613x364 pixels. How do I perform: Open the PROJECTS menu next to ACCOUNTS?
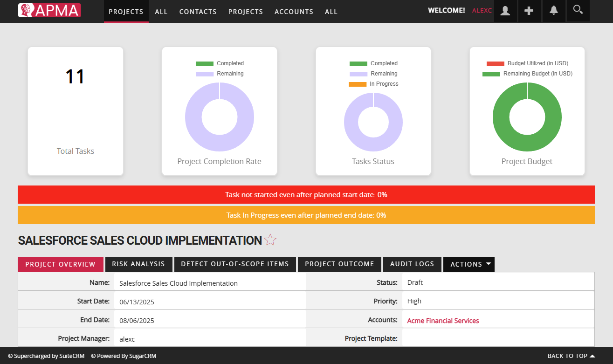(246, 12)
